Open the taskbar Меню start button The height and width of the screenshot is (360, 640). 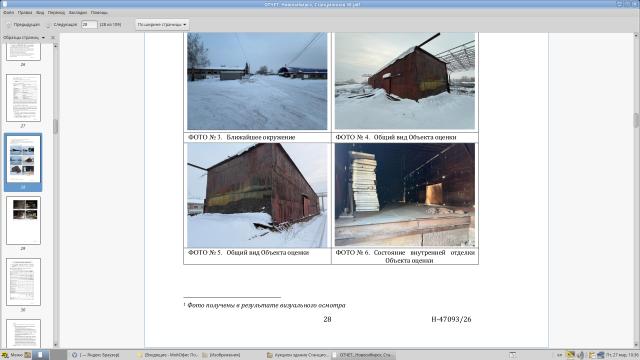pos(12,355)
